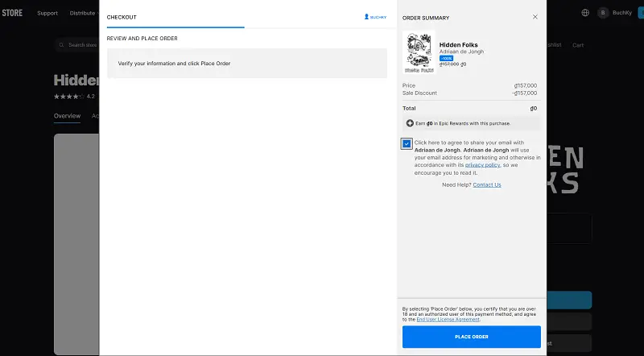Viewport: 644px width, 356px height.
Task: Click the -100% discount badge
Action: click(446, 59)
